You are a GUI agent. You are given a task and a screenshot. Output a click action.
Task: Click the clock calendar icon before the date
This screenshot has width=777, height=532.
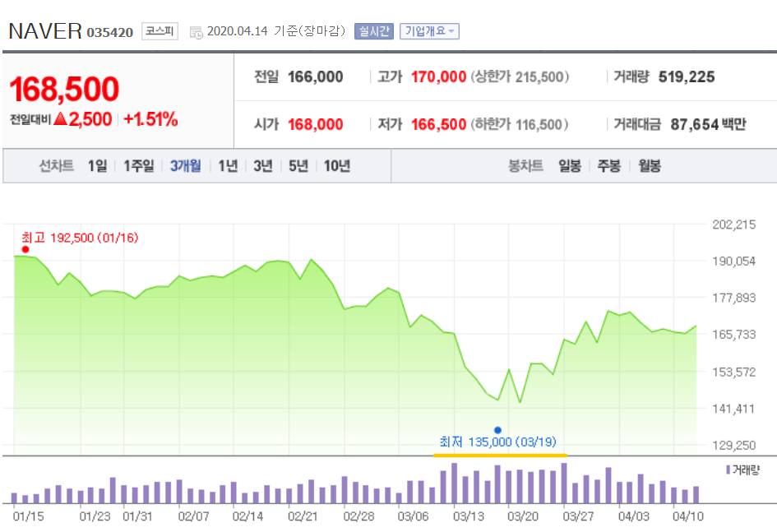coord(197,33)
